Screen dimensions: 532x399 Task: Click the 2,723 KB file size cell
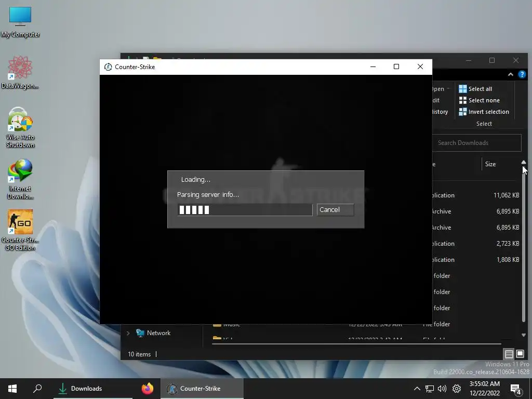[508, 244]
